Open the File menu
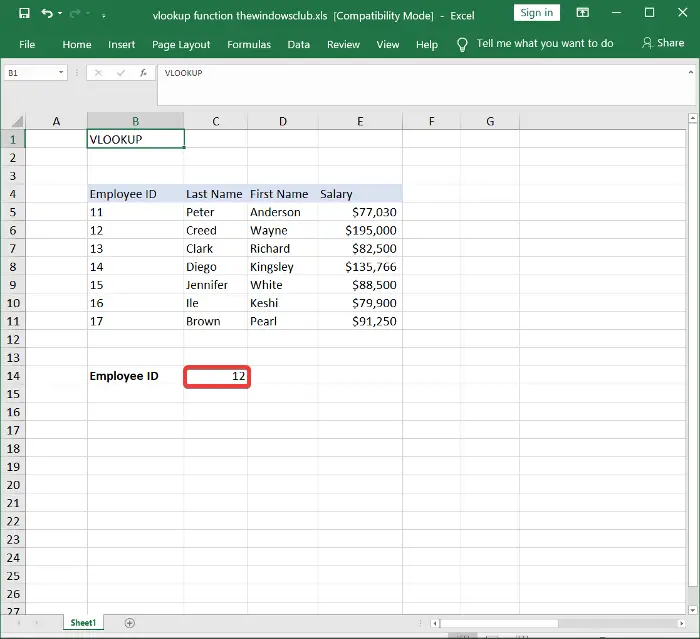700x639 pixels. point(27,44)
